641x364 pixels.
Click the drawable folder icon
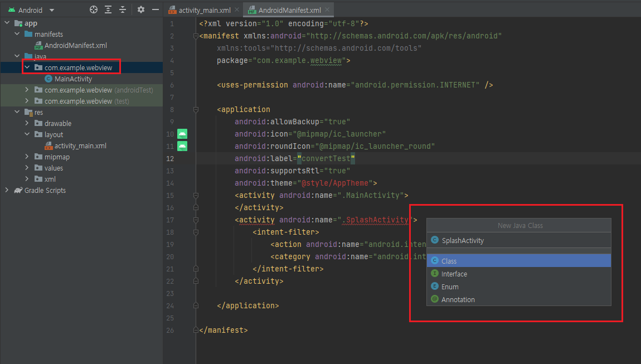[38, 123]
